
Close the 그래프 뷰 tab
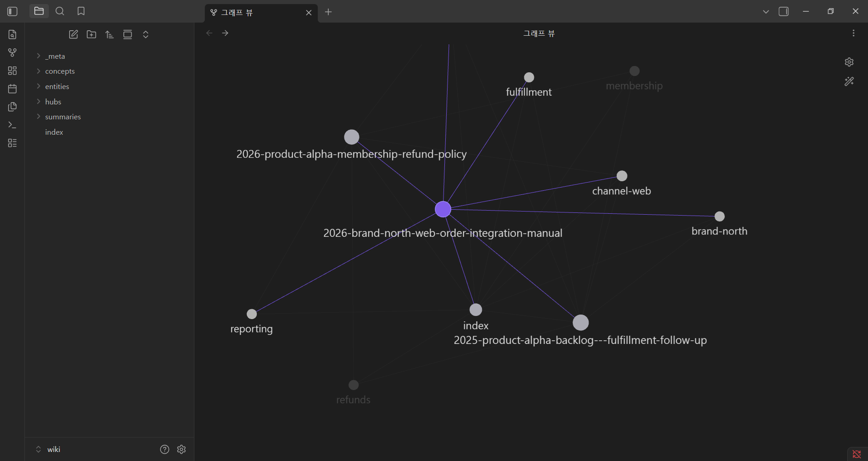point(309,13)
